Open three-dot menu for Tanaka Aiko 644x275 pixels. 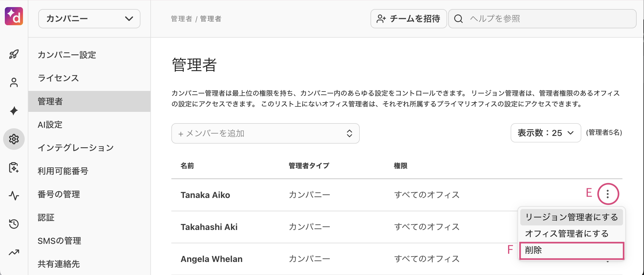click(x=608, y=194)
